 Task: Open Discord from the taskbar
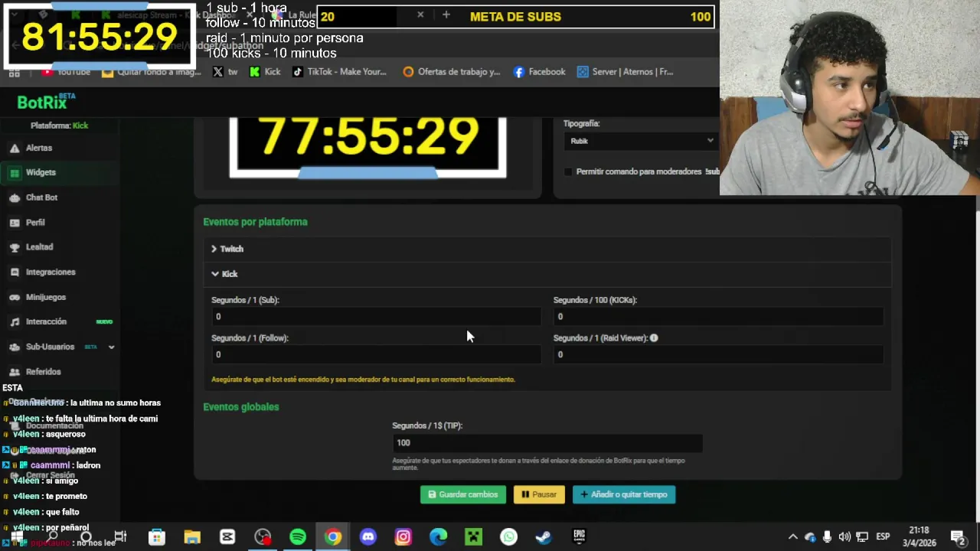pyautogui.click(x=368, y=537)
